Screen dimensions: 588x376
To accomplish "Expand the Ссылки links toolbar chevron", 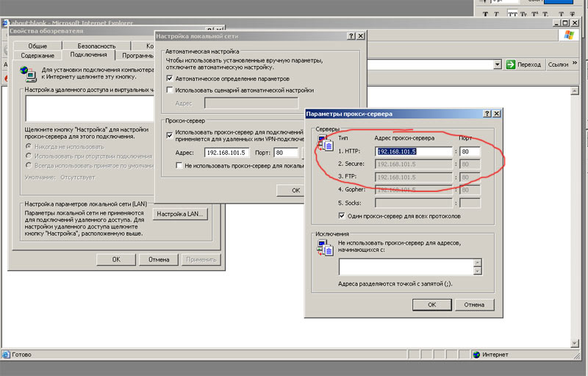I will pos(575,65).
